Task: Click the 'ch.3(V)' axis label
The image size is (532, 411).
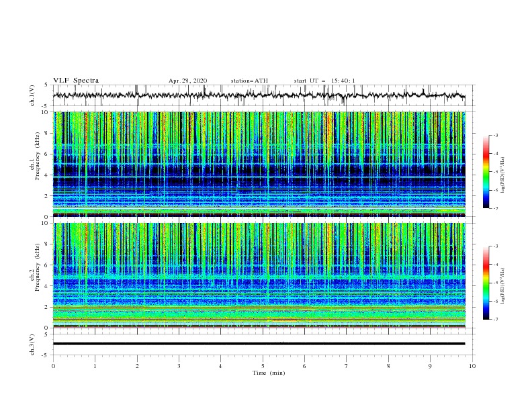Action: click(x=32, y=345)
